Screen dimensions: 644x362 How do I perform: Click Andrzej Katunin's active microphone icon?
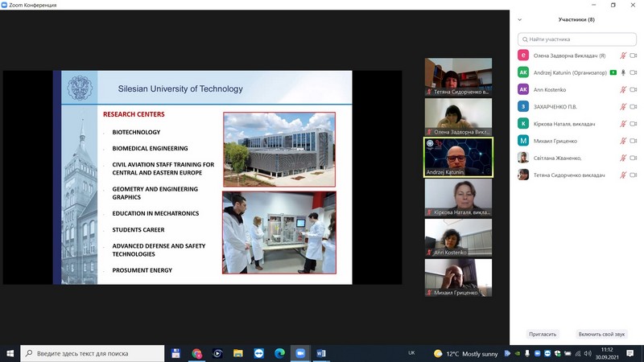(623, 72)
